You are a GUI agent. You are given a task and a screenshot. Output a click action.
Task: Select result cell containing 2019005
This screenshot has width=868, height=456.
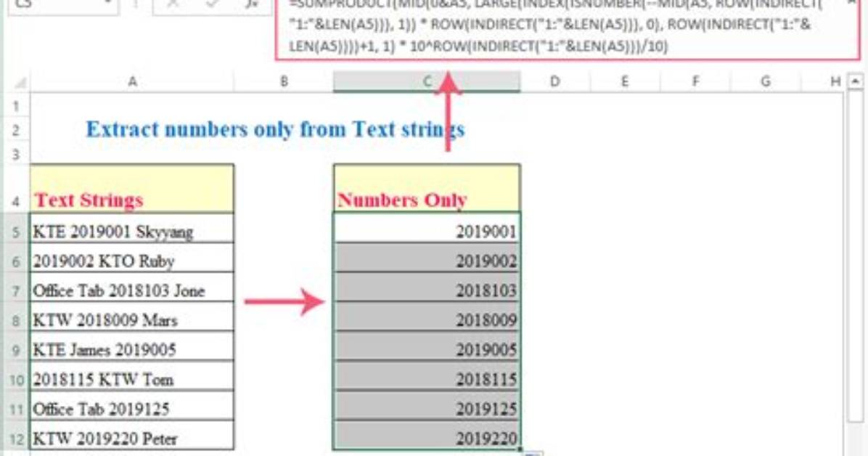[427, 346]
